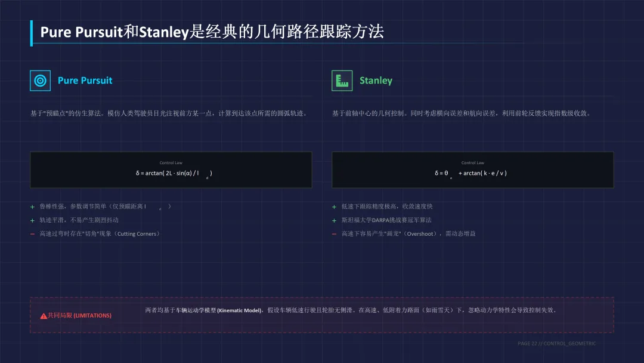Click the description starting 基于前轴中心的几何控制
Viewport: 644px width, 363px height.
coord(462,113)
